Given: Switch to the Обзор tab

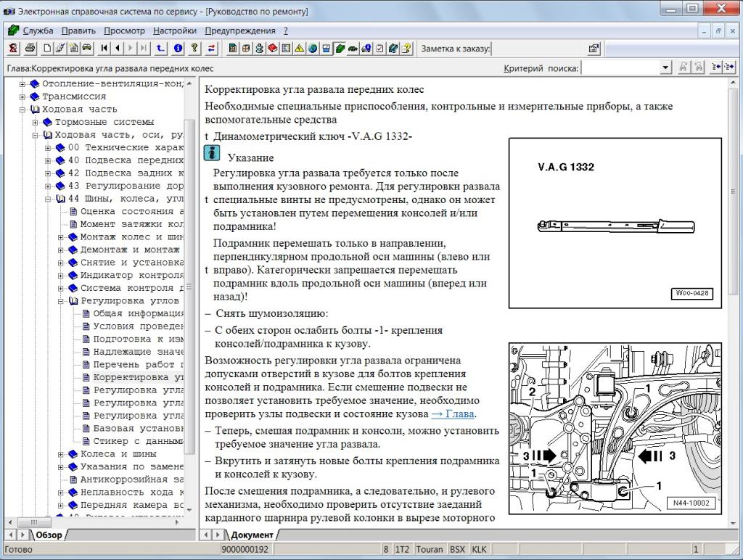Looking at the screenshot, I should click(49, 535).
